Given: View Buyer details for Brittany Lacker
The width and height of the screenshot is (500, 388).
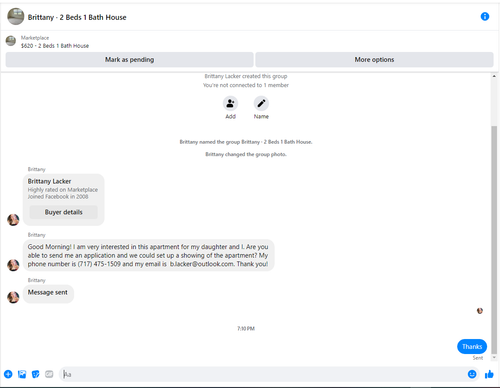Looking at the screenshot, I should point(64,212).
